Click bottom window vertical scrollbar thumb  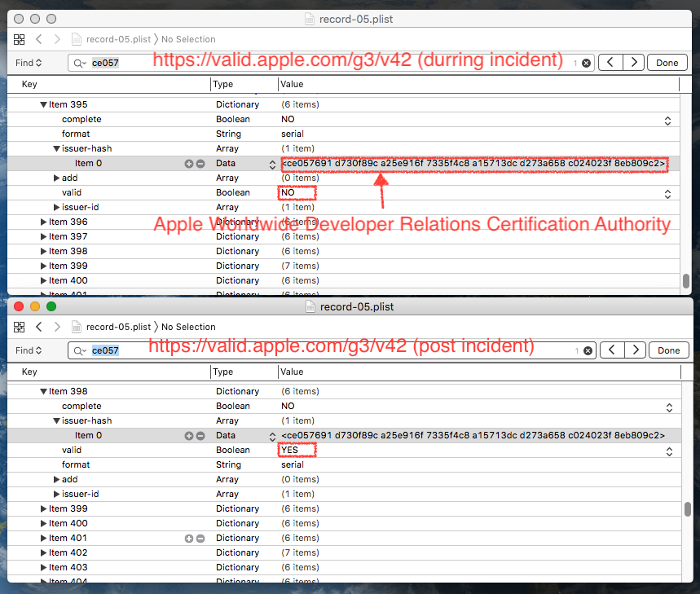point(688,509)
